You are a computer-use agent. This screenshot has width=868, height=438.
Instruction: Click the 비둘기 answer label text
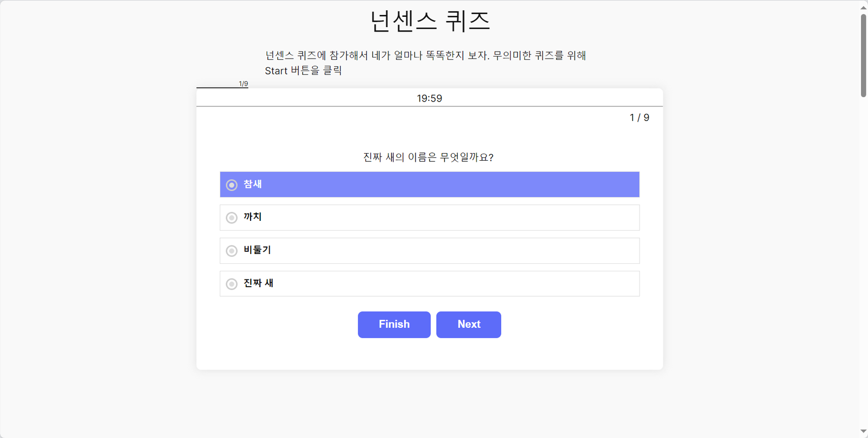tap(257, 250)
